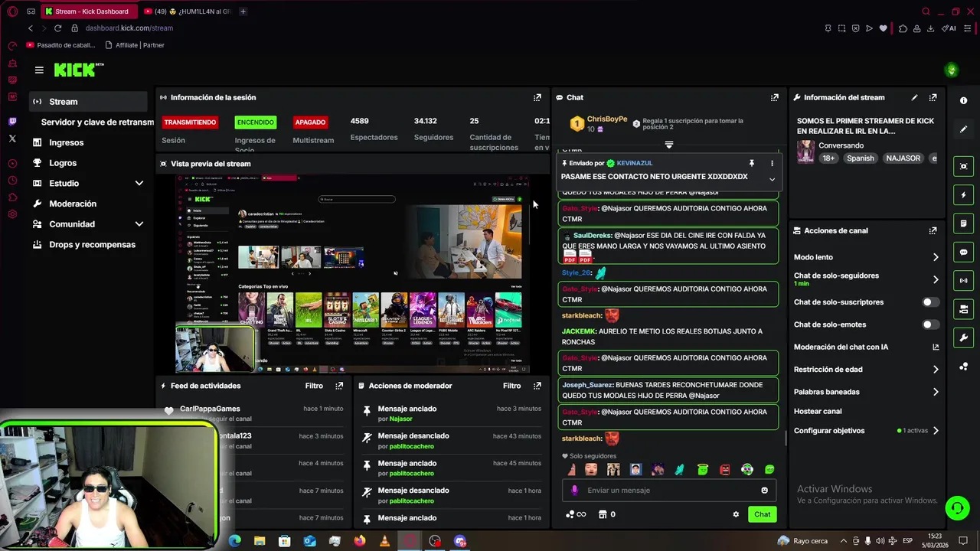Click the wrench icon in right rail
The image size is (980, 551).
pos(963,337)
